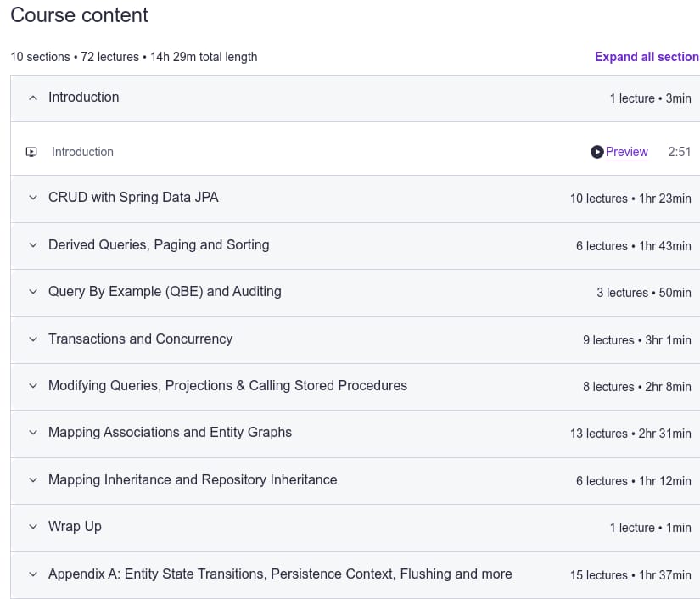
Task: Click the '6 lectures • 1hr 43min' text
Action: click(x=634, y=246)
